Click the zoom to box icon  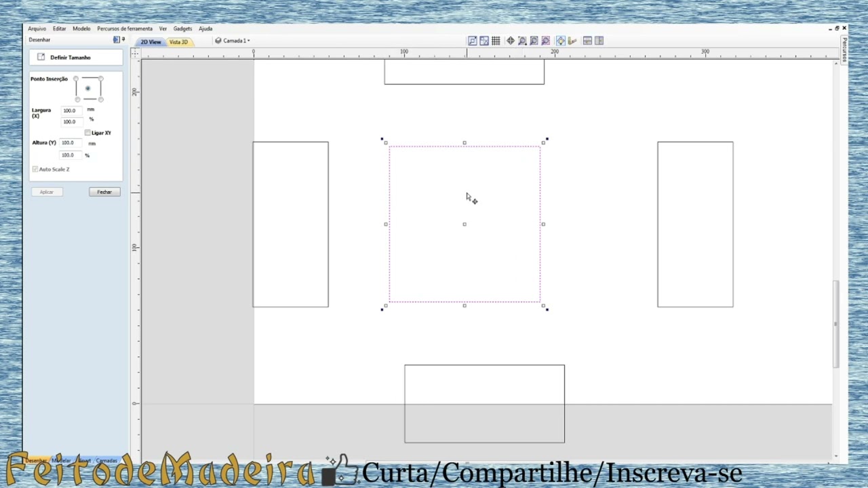pyautogui.click(x=473, y=41)
